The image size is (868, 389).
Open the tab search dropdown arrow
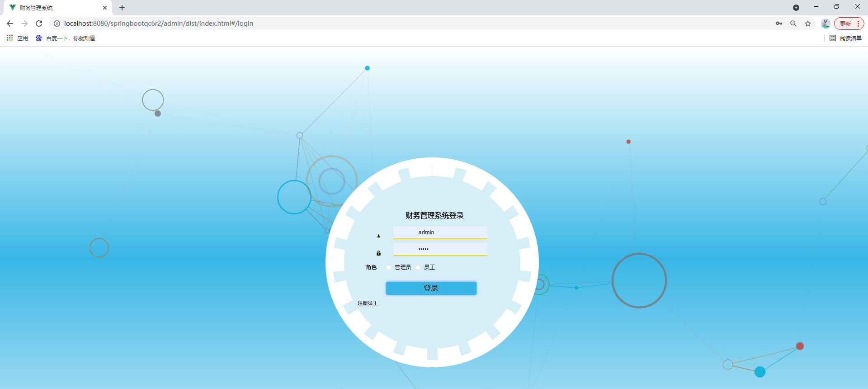[796, 8]
